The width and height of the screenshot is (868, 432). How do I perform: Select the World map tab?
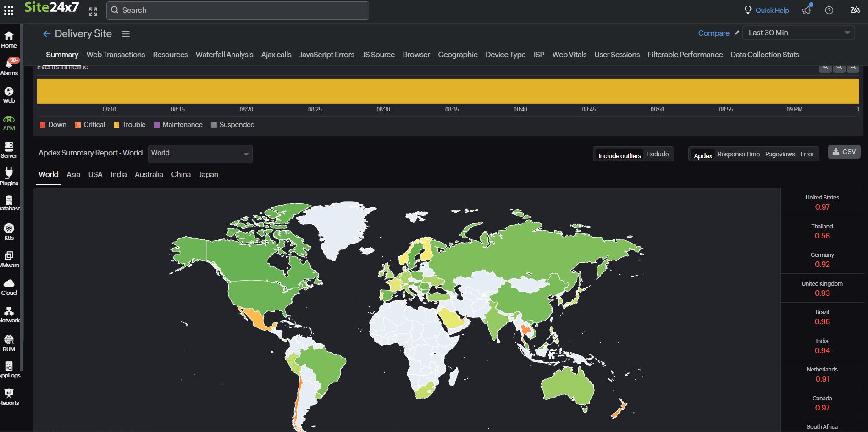[49, 174]
